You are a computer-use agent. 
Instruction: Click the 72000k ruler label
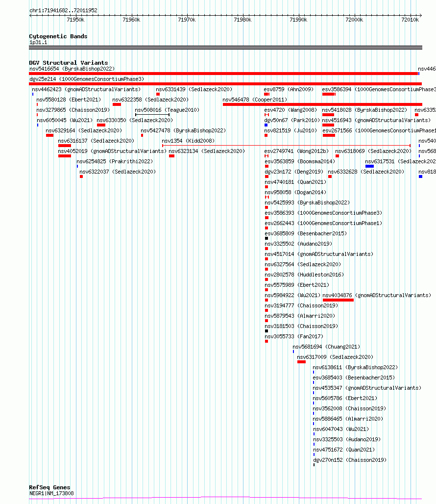(354, 20)
